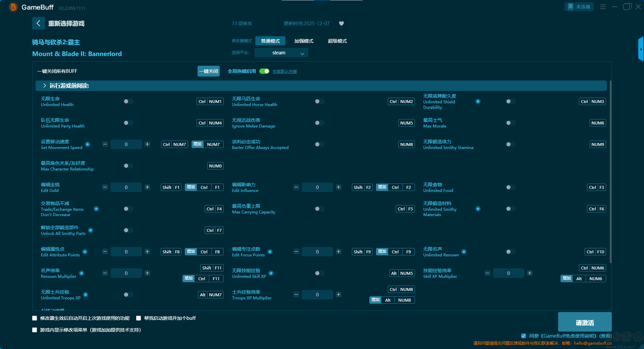This screenshot has width=644, height=349.
Task: Turn off the global hotkey switch
Action: (x=264, y=71)
